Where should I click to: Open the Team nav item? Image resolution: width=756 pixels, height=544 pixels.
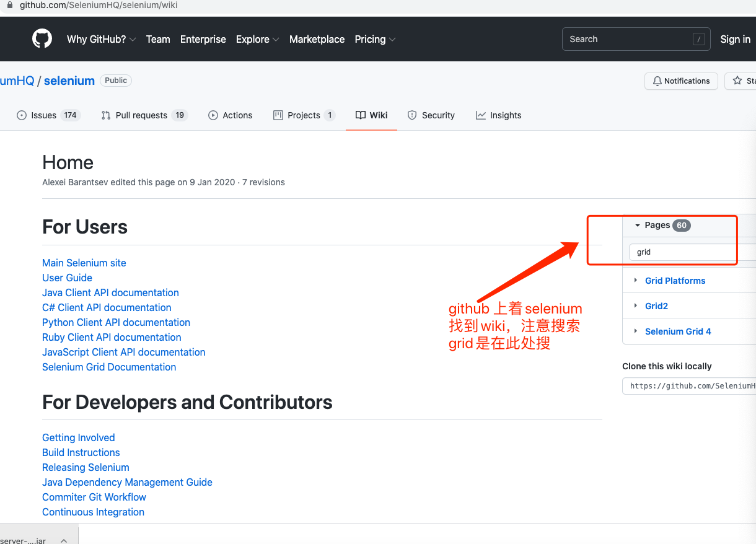click(158, 39)
